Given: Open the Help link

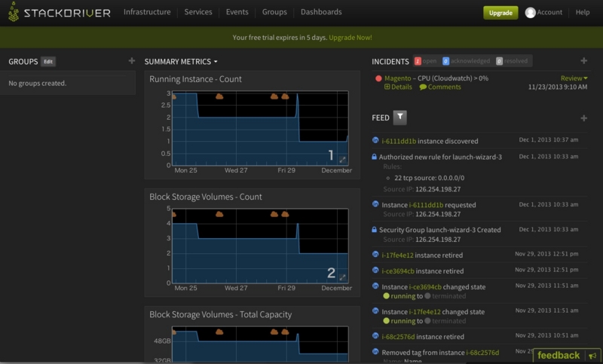Looking at the screenshot, I should click(582, 12).
